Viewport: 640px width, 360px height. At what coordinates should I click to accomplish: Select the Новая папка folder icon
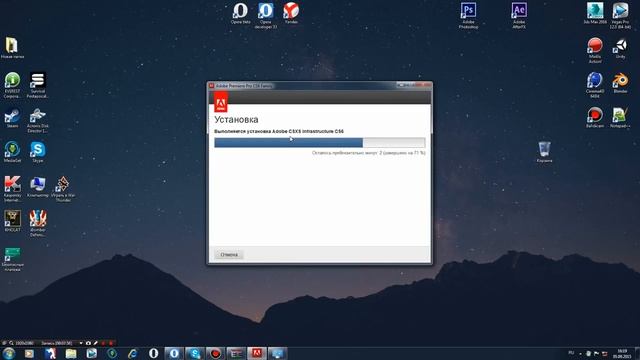[x=12, y=48]
